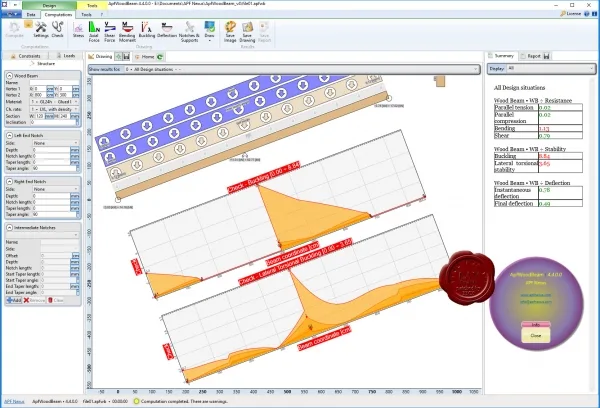Show the Stress diagram

[x=78, y=30]
